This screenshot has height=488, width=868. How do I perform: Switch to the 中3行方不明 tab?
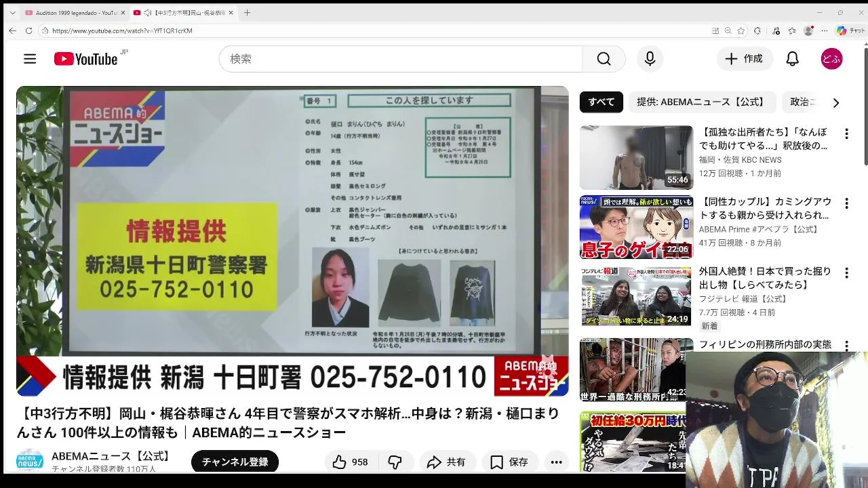point(183,13)
